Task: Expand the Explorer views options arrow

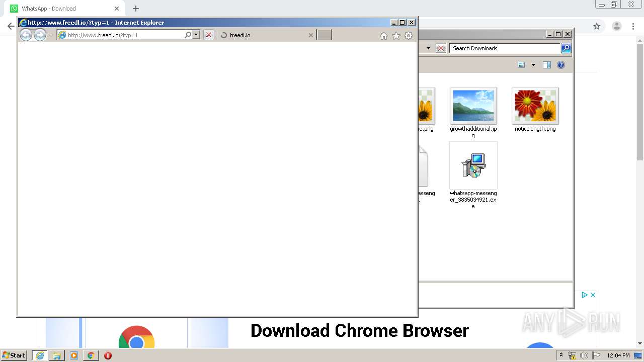Action: pyautogui.click(x=533, y=65)
